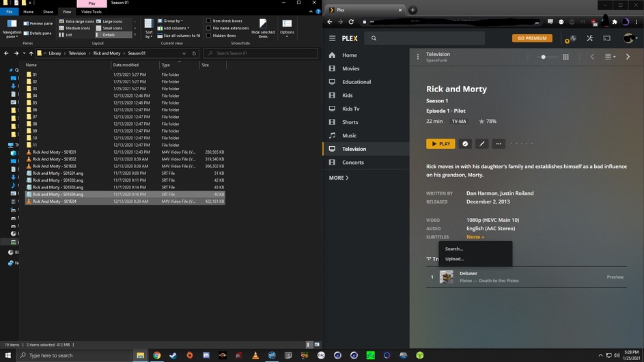
Task: Open the Plex settings wrench icon
Action: click(x=590, y=38)
